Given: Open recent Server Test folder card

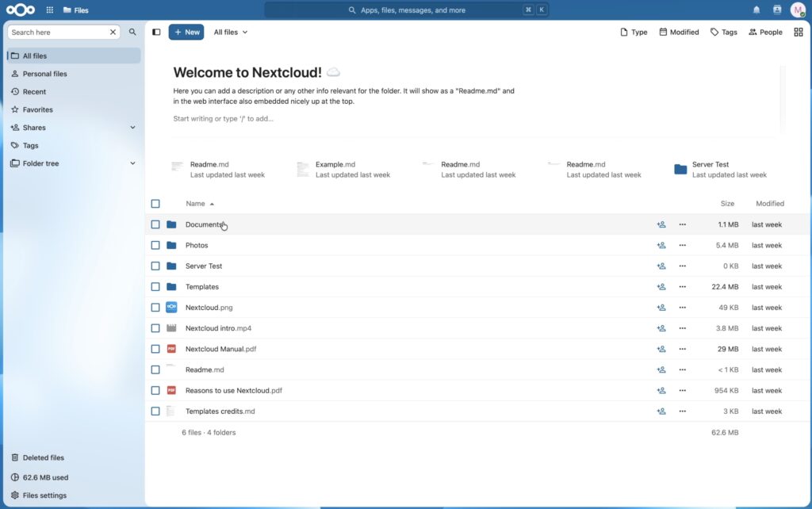Looking at the screenshot, I should click(x=721, y=170).
